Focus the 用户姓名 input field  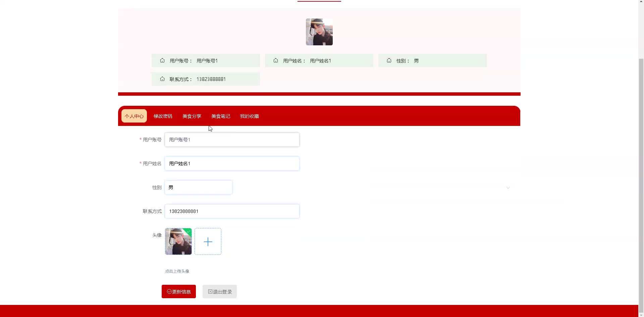pos(232,164)
